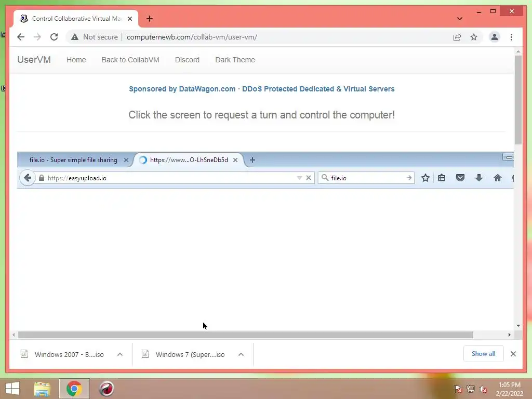Screen dimensions: 532x399
Task: Expand options for Windows 7 iso download
Action: [241, 354]
